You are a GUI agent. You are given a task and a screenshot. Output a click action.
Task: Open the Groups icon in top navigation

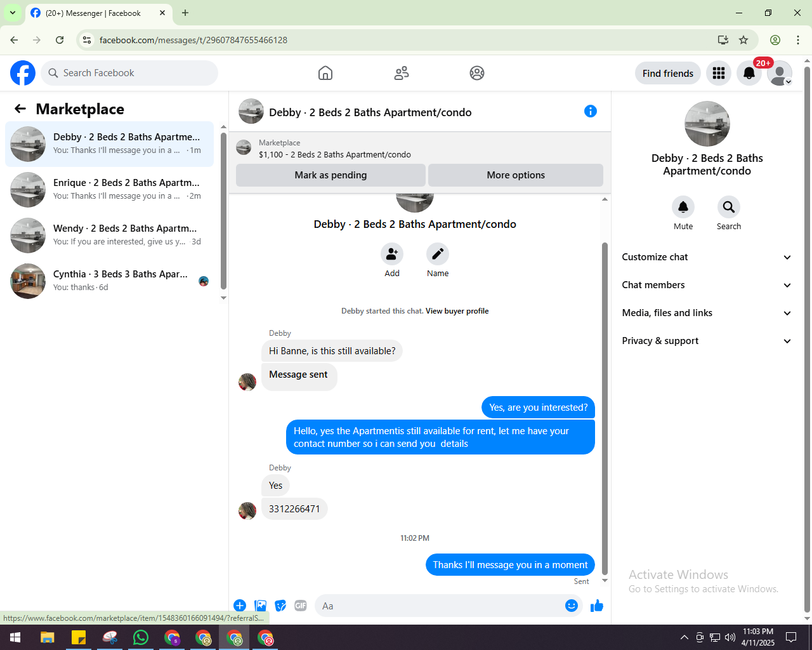click(x=477, y=73)
